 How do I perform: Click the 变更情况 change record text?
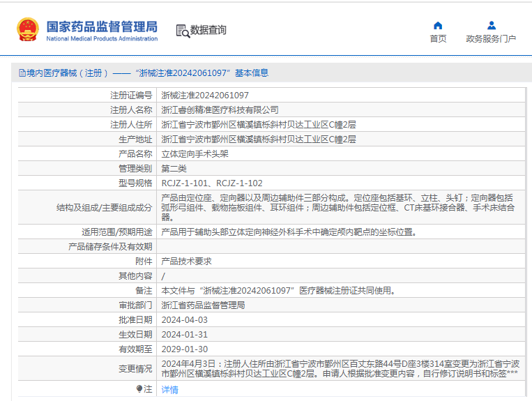[x=340, y=368]
